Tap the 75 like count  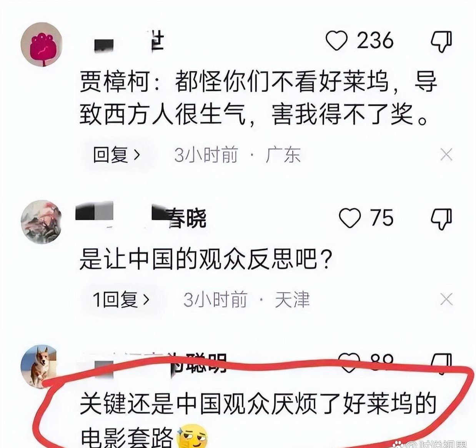[x=382, y=218]
